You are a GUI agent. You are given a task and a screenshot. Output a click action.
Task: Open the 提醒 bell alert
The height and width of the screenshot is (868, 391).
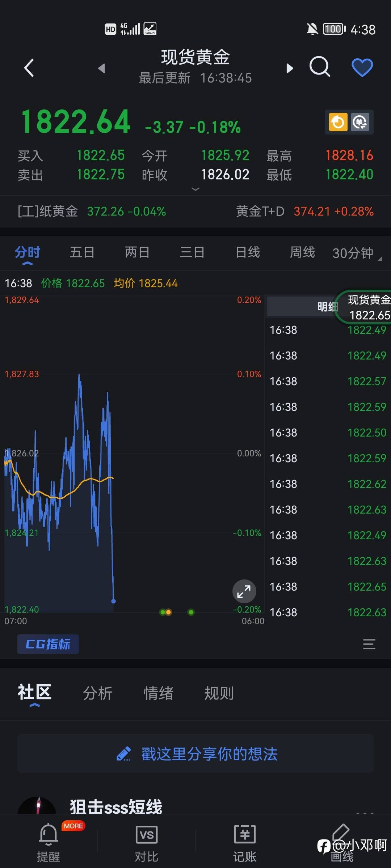[49, 843]
